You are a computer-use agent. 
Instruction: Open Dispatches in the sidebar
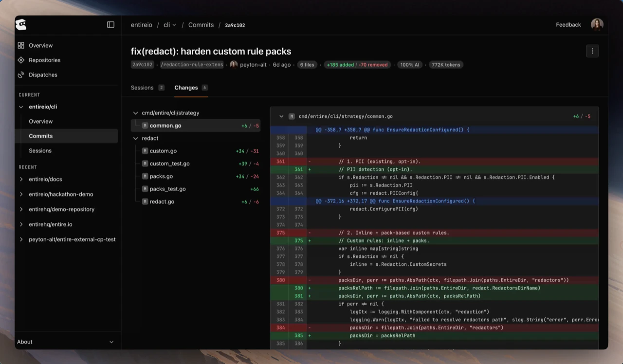click(43, 74)
